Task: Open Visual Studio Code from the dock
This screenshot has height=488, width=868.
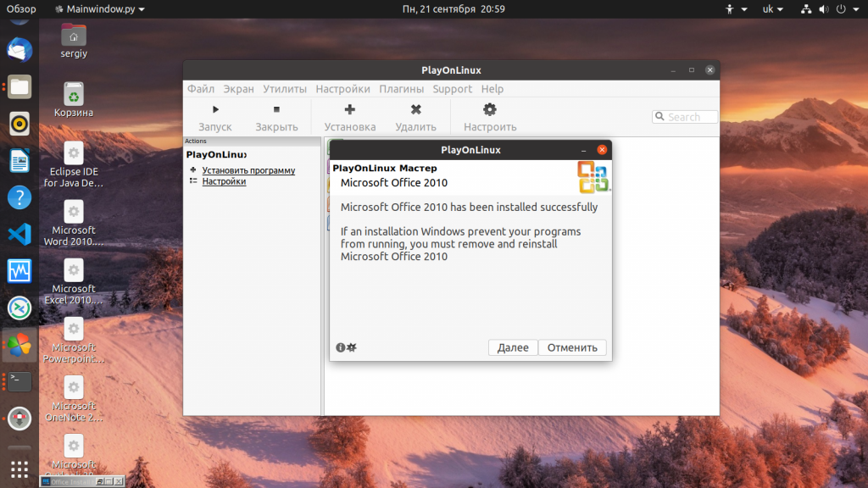Action: point(19,235)
